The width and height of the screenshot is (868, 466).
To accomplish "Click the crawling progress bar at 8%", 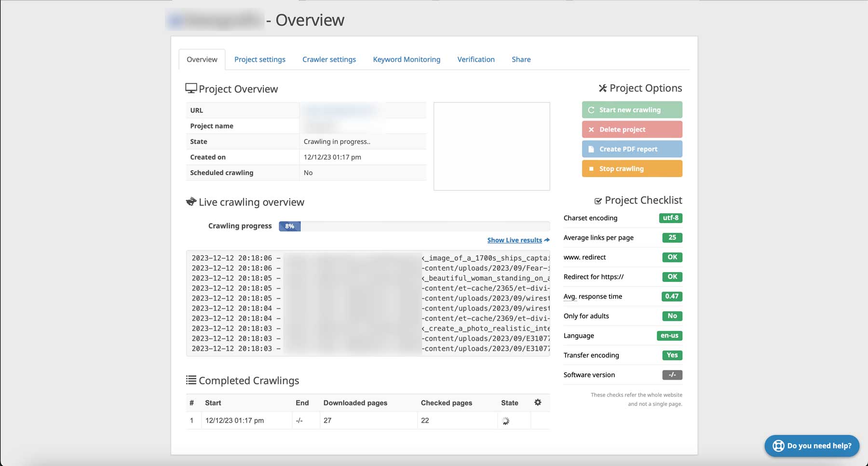I will [x=414, y=226].
